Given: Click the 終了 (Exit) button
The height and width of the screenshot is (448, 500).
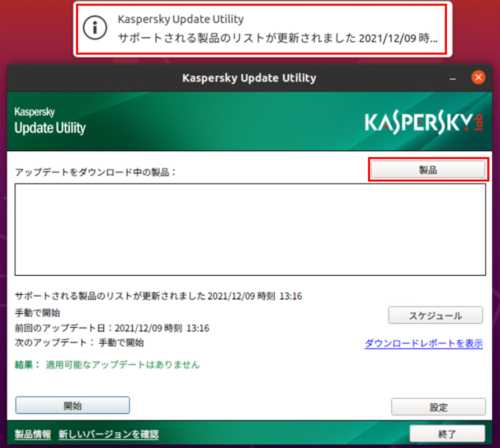Looking at the screenshot, I should (x=447, y=433).
